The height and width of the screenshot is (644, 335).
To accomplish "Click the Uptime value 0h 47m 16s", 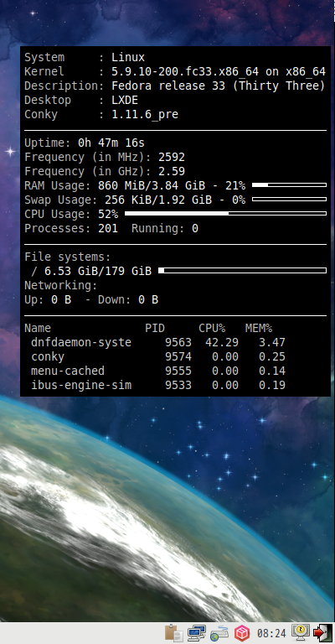I will pyautogui.click(x=111, y=143).
